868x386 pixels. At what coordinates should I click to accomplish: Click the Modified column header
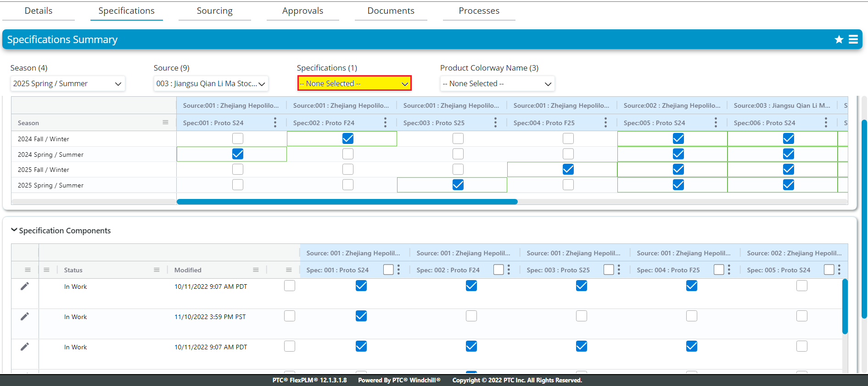188,270
